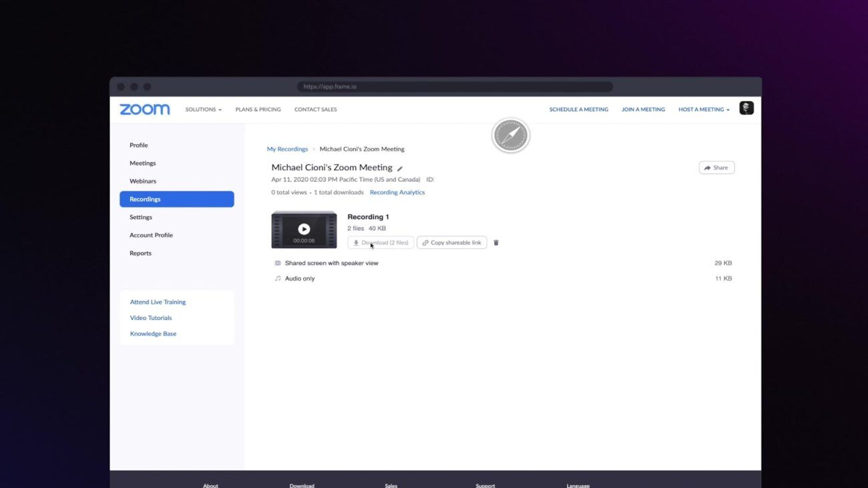Click the music note icon beside Audio only

click(x=277, y=278)
